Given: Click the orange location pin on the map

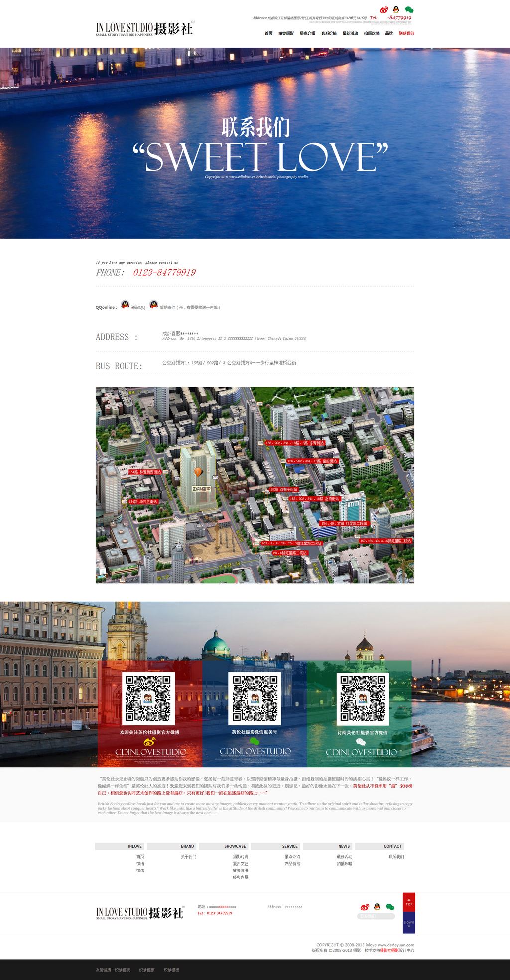Looking at the screenshot, I should (x=198, y=471).
